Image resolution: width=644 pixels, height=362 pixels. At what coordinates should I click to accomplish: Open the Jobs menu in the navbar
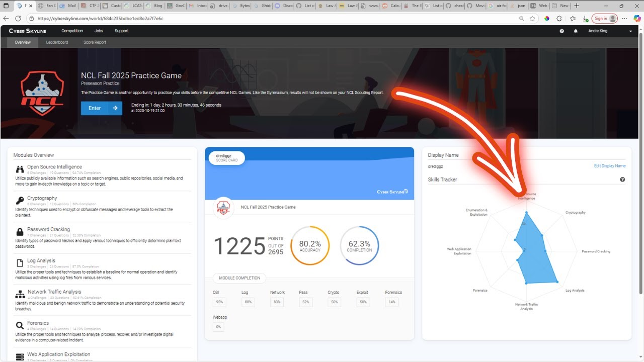[x=99, y=31]
